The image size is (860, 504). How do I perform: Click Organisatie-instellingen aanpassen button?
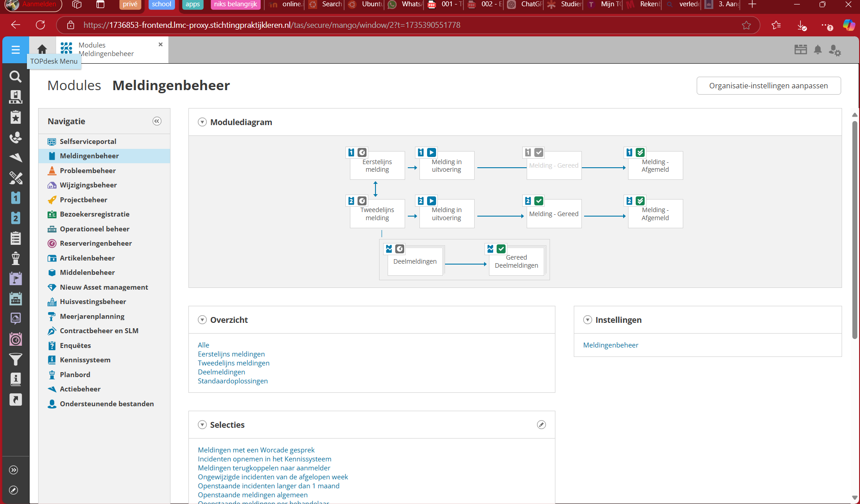click(x=768, y=86)
